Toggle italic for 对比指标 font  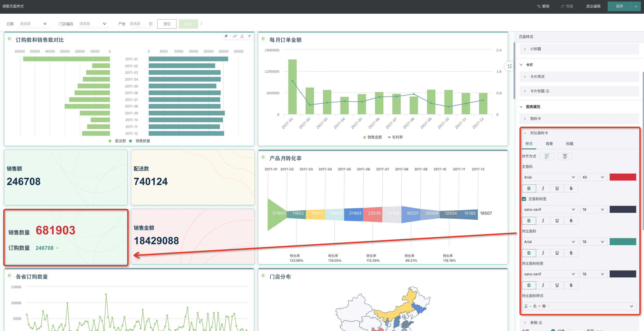(x=543, y=253)
